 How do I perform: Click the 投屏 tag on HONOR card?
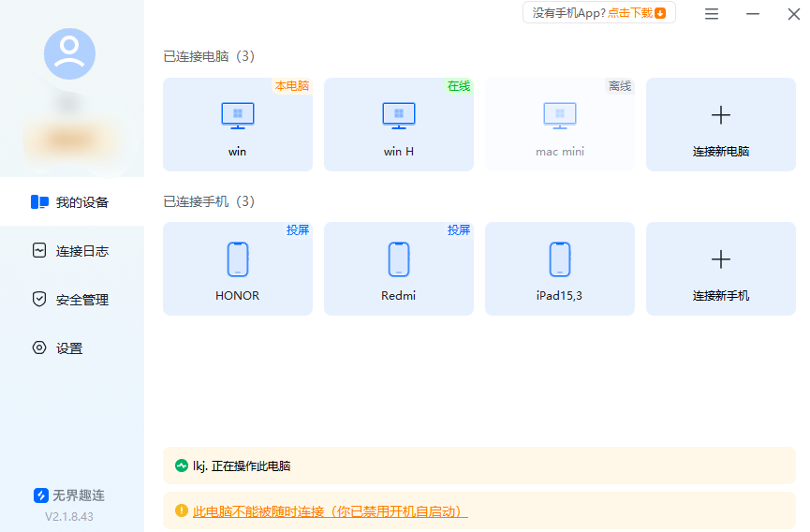[x=298, y=230]
